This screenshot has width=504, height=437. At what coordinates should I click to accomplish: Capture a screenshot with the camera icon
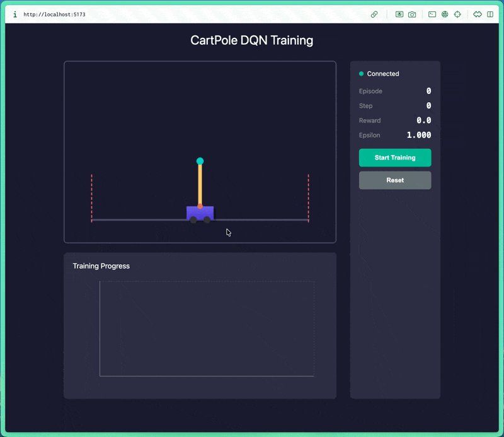pyautogui.click(x=412, y=14)
